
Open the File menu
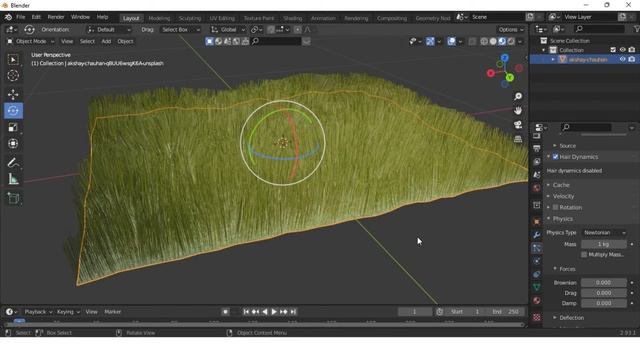pos(20,17)
